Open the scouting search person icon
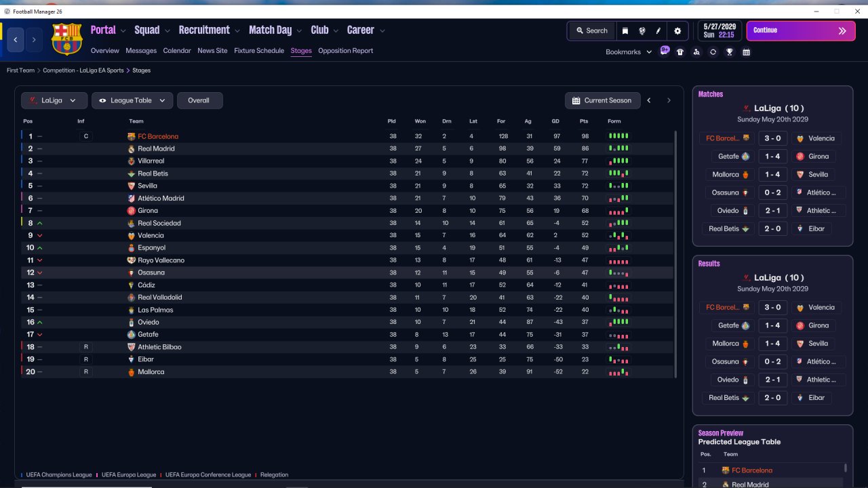The width and height of the screenshot is (868, 488). click(x=696, y=52)
